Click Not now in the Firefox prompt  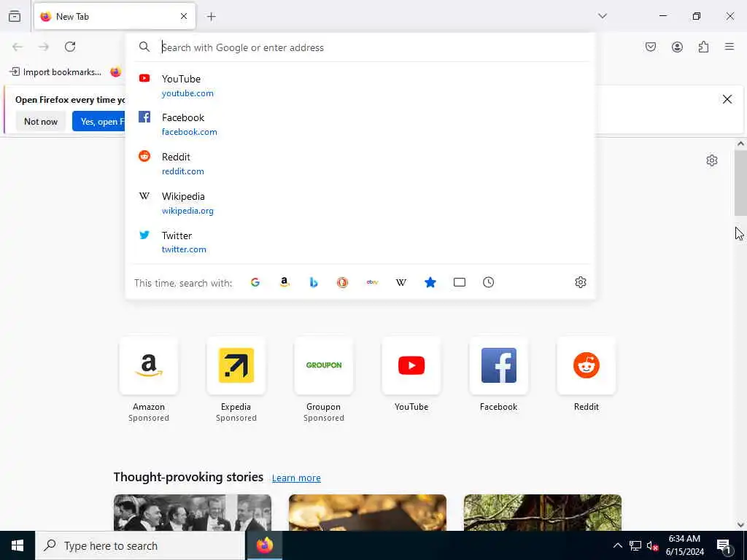coord(41,122)
